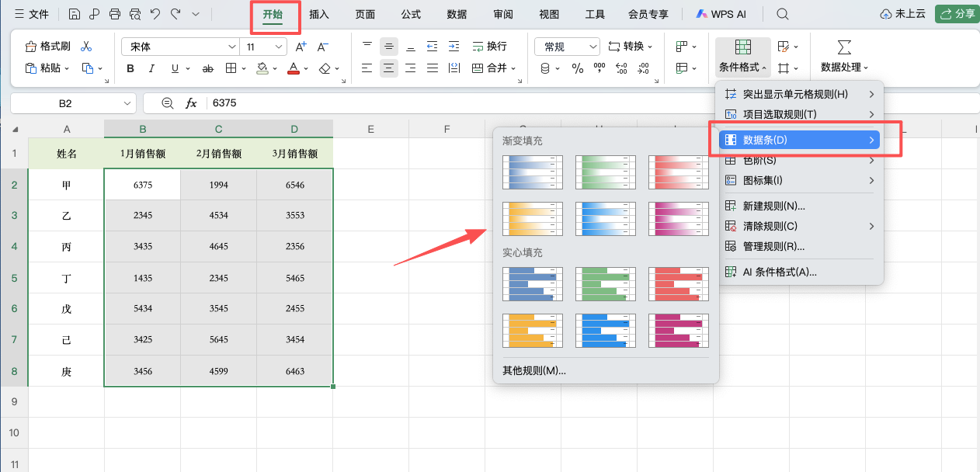The image size is (980, 472).
Task: Select 图标集(I) menu item
Action: pos(799,180)
